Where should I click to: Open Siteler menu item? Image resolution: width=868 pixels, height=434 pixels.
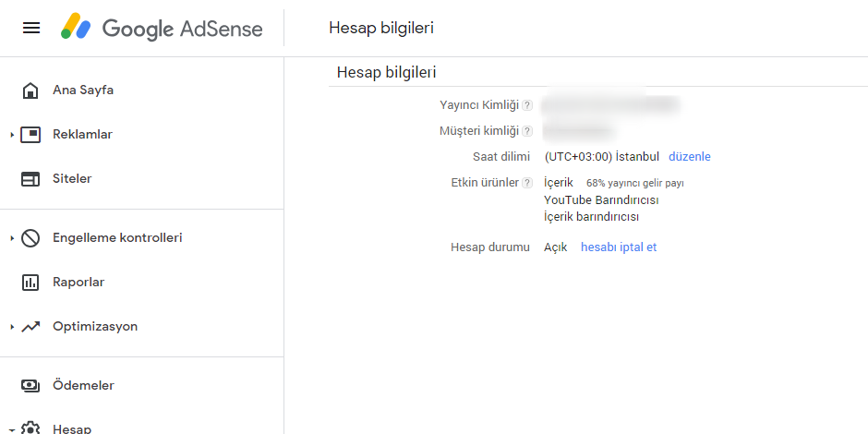(72, 179)
